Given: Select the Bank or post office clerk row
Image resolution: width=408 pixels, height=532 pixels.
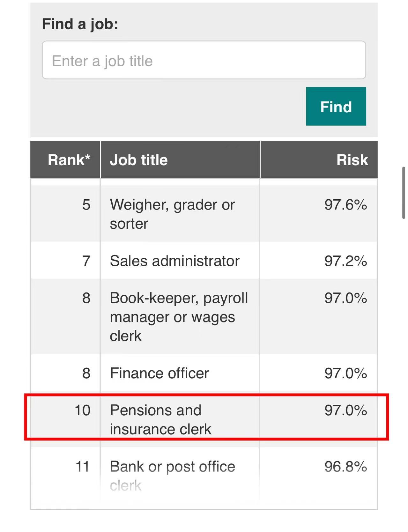Looking at the screenshot, I should point(172,475).
